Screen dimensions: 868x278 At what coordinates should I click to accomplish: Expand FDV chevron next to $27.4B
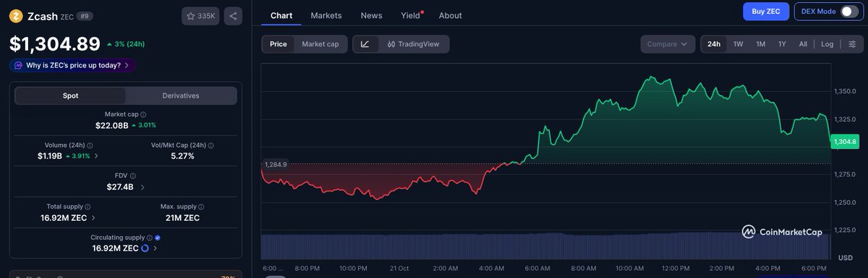tap(142, 187)
